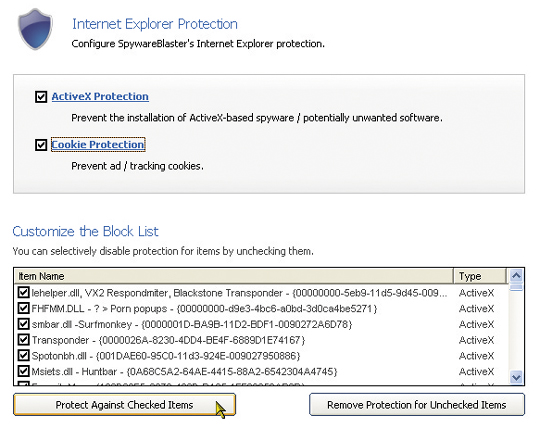The height and width of the screenshot is (428, 540).
Task: Sort list by Item Name column header
Action: pos(234,276)
